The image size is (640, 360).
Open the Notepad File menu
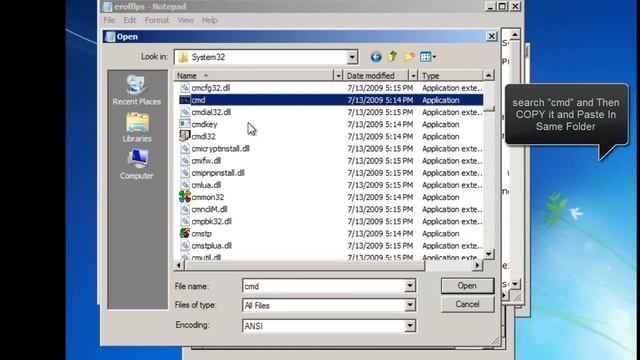(109, 20)
